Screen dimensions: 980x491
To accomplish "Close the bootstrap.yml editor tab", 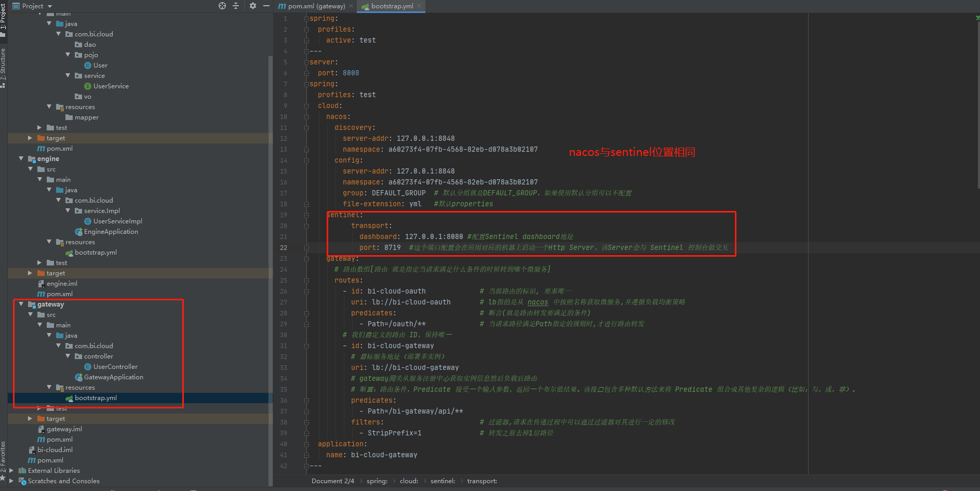I will click(x=419, y=6).
